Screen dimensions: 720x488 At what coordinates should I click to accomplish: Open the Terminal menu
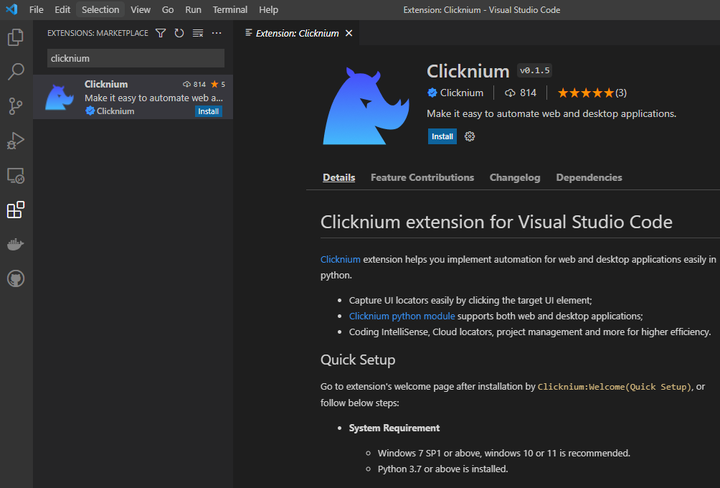(230, 9)
